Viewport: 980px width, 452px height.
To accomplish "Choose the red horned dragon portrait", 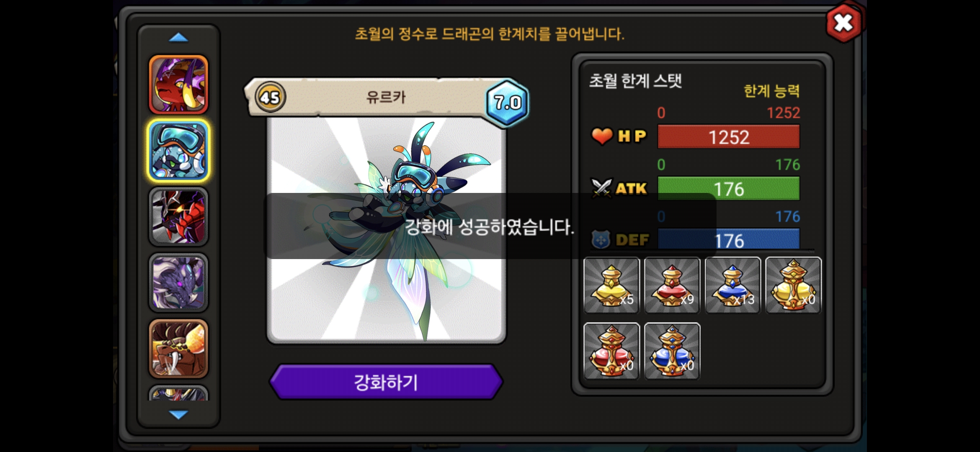I will point(178,85).
